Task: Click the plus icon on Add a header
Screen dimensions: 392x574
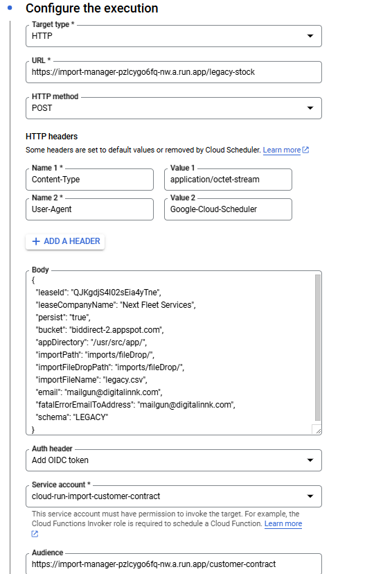Action: [x=36, y=241]
